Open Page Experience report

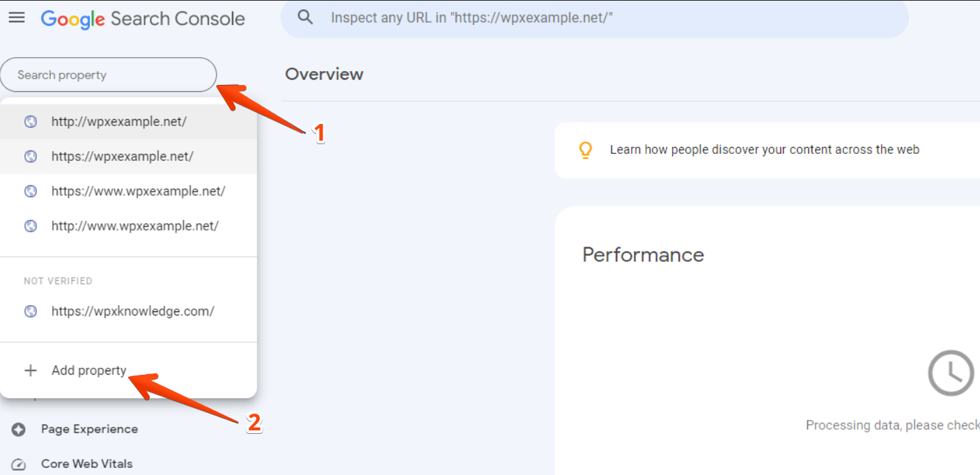(x=89, y=429)
